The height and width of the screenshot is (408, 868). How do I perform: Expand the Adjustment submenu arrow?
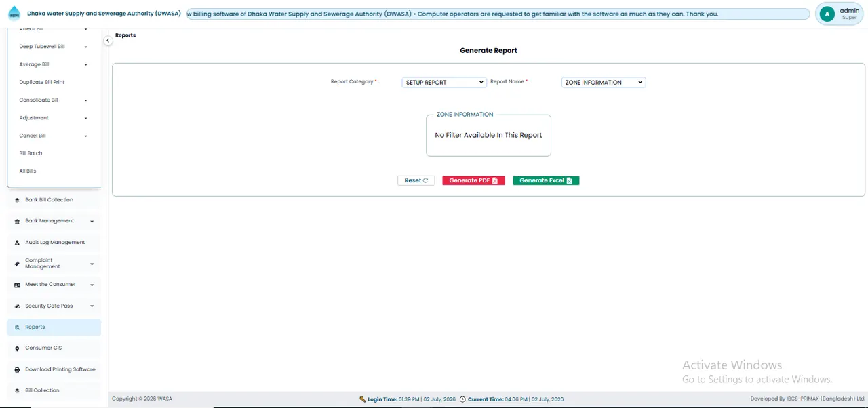click(85, 119)
